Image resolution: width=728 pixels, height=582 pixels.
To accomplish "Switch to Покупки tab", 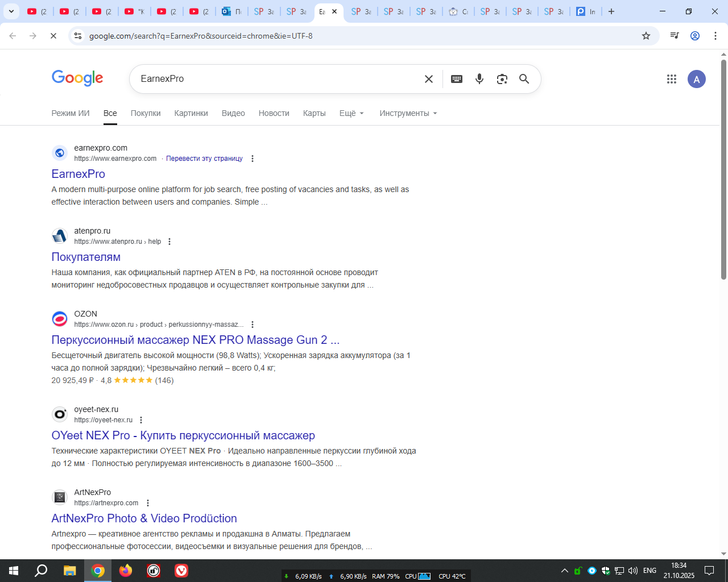I will click(146, 113).
